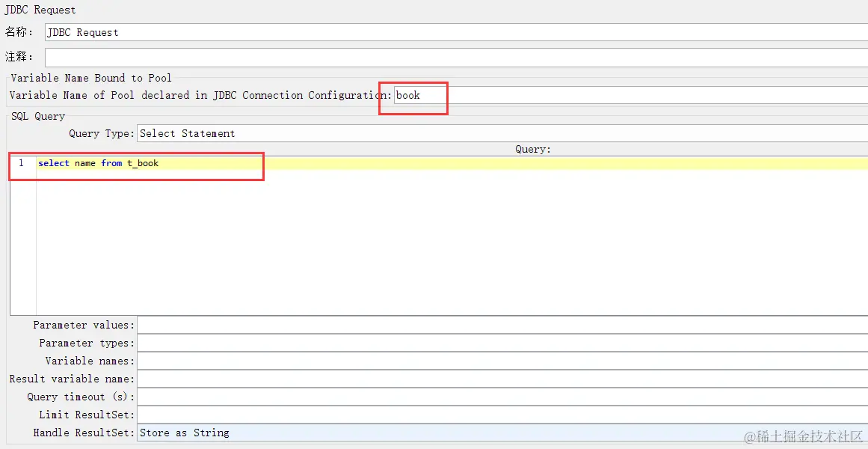Click the 名称 field containing JDBC Request
The width and height of the screenshot is (868, 449).
coord(456,32)
